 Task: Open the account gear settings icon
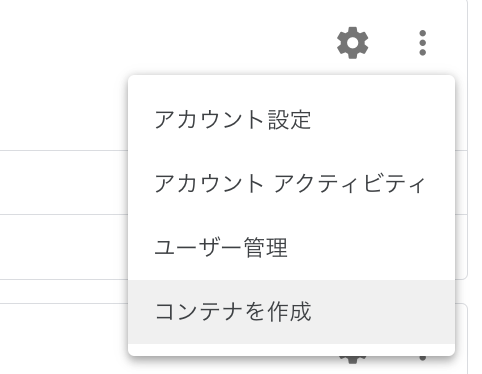[353, 43]
